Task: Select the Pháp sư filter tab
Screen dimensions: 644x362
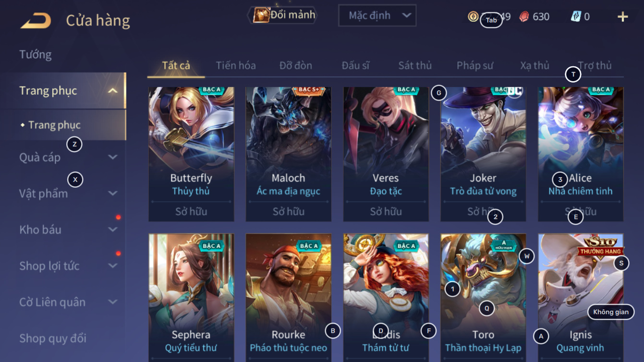Action: pos(475,65)
